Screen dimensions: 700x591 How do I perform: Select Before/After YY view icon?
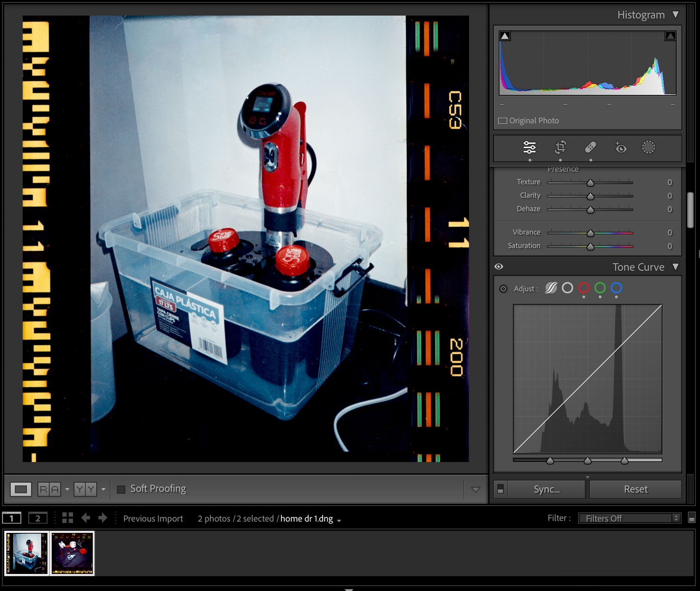tap(85, 489)
